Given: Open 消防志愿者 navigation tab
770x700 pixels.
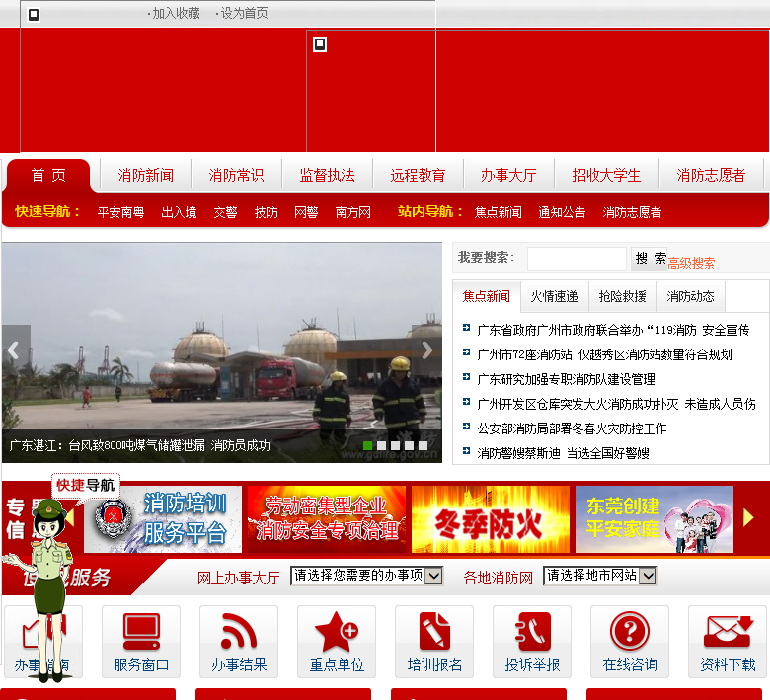Looking at the screenshot, I should tap(711, 175).
